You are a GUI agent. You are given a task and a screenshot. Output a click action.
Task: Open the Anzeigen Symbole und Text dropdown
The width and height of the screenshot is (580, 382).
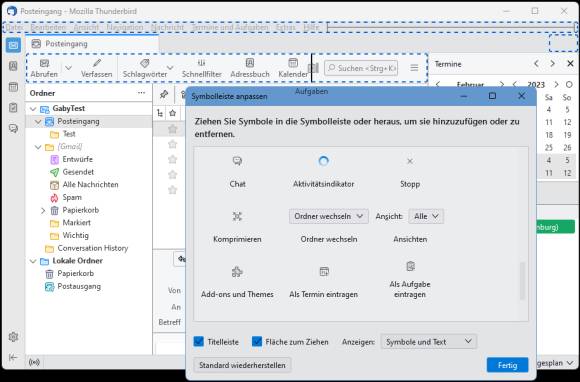(429, 342)
